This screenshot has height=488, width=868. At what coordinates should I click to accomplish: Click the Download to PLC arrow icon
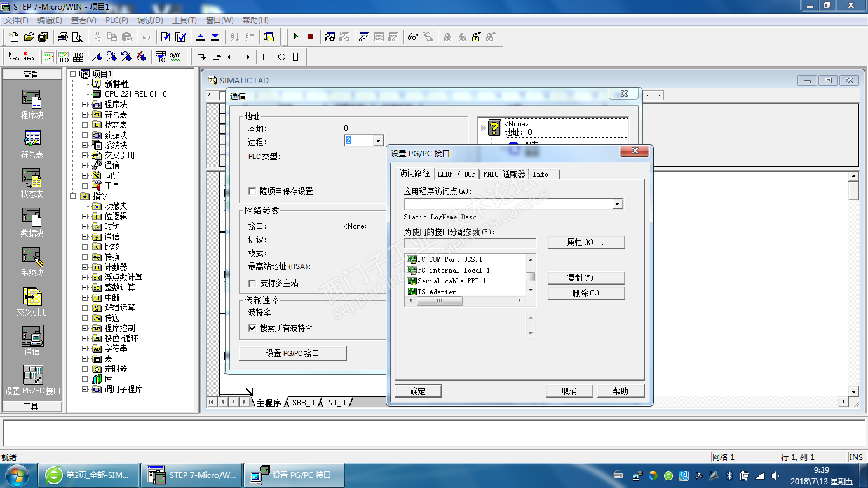point(215,37)
